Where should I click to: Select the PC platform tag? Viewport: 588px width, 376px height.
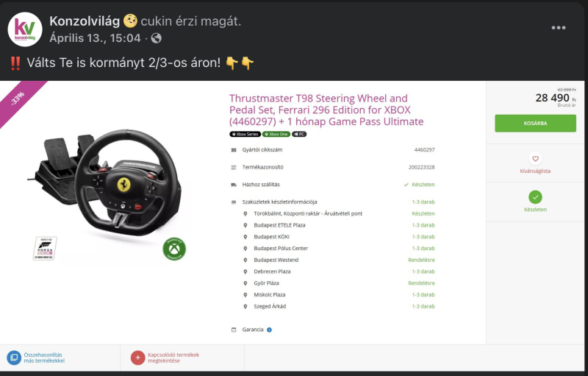[299, 134]
